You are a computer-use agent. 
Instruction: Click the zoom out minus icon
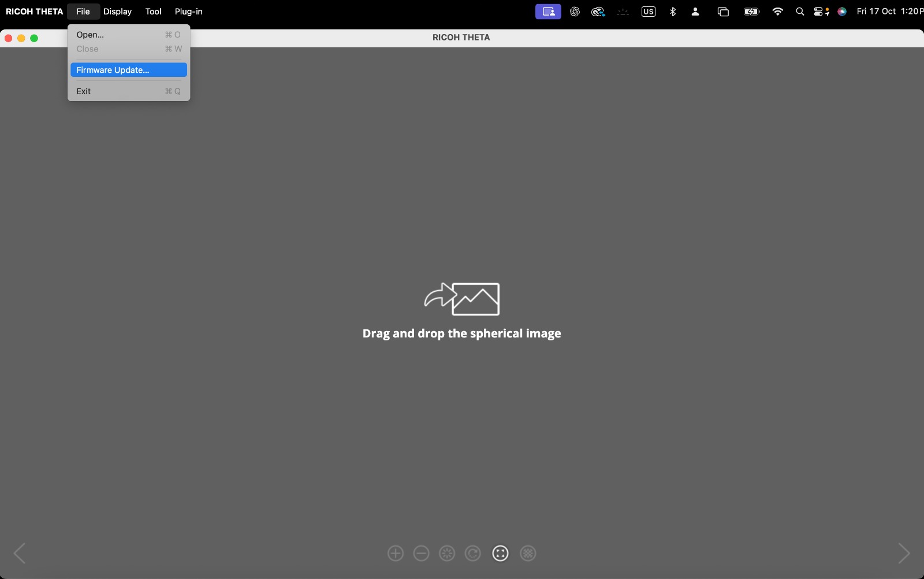point(422,554)
